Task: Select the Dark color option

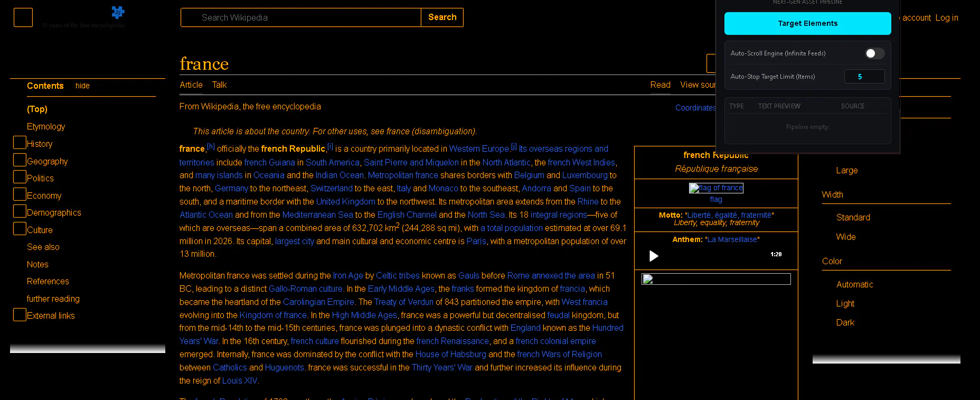Action: [x=845, y=322]
